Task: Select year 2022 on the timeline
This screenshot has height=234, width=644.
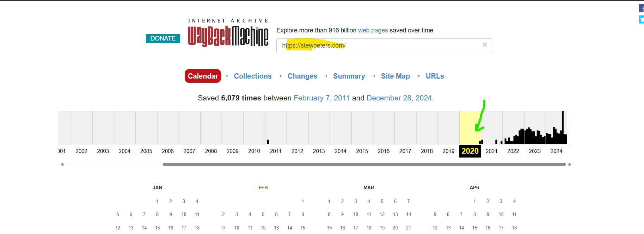Action: (513, 151)
